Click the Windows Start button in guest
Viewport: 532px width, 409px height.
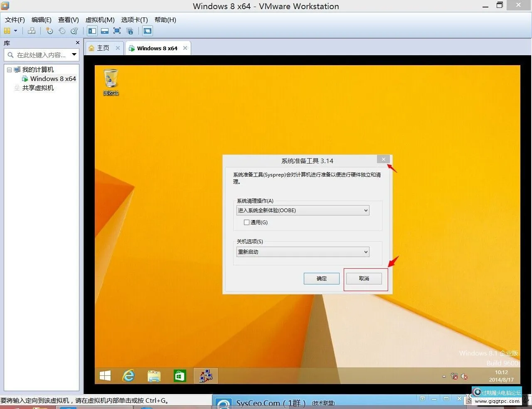105,376
